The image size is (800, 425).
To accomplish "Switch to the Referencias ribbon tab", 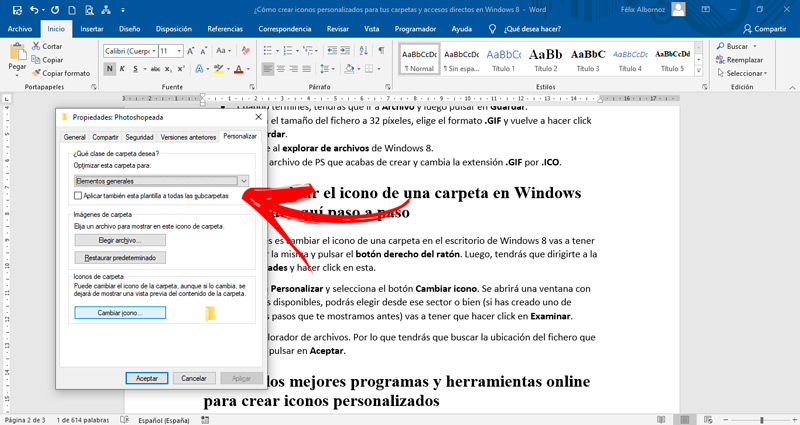I will [225, 29].
